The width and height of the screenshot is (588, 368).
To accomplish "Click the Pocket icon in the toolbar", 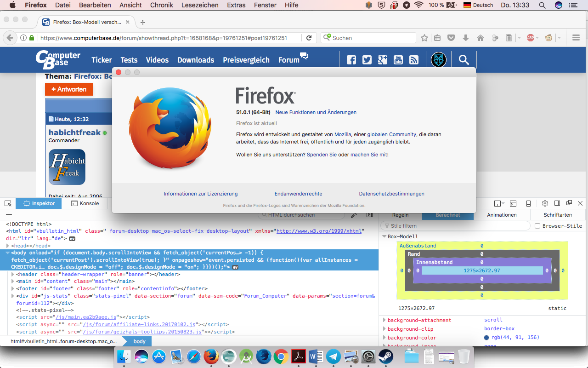I will pos(452,38).
